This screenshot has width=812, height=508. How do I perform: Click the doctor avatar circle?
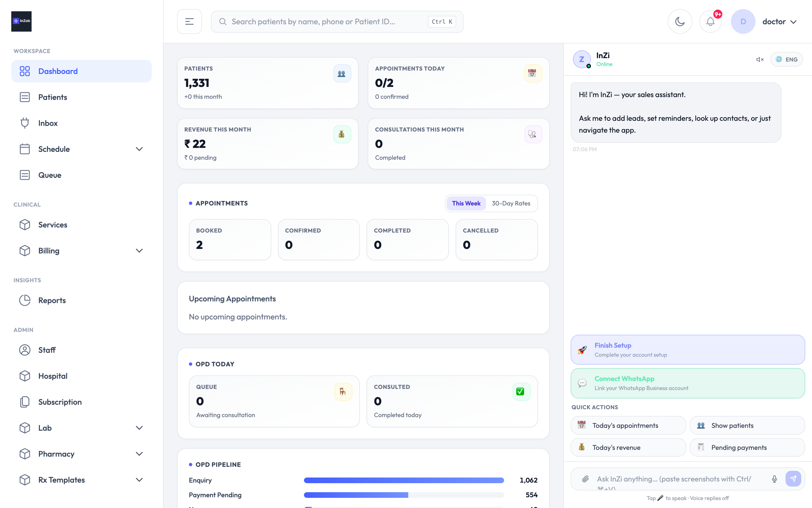click(743, 21)
